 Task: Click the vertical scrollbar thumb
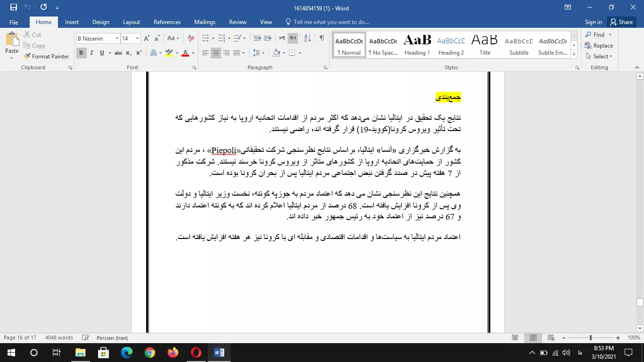coord(640,303)
